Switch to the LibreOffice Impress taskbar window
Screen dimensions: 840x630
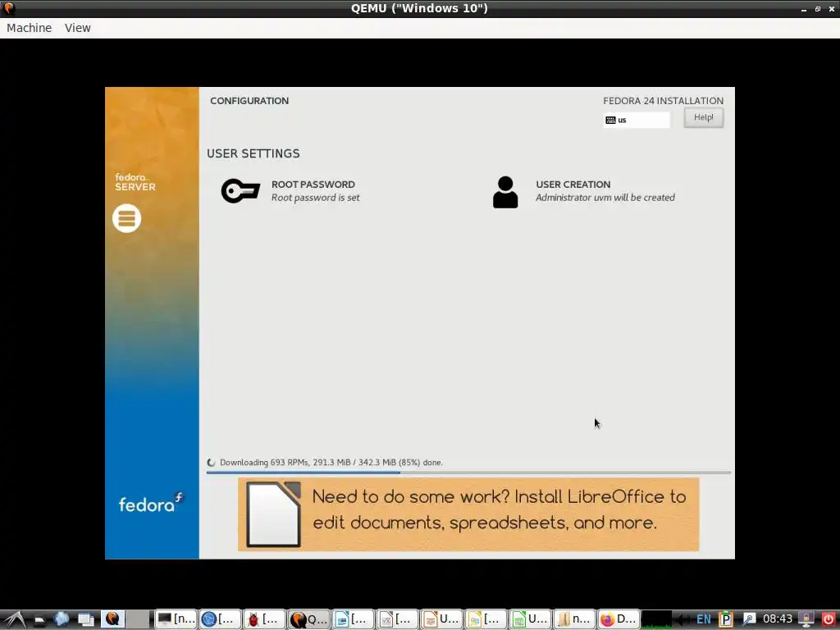click(442, 619)
